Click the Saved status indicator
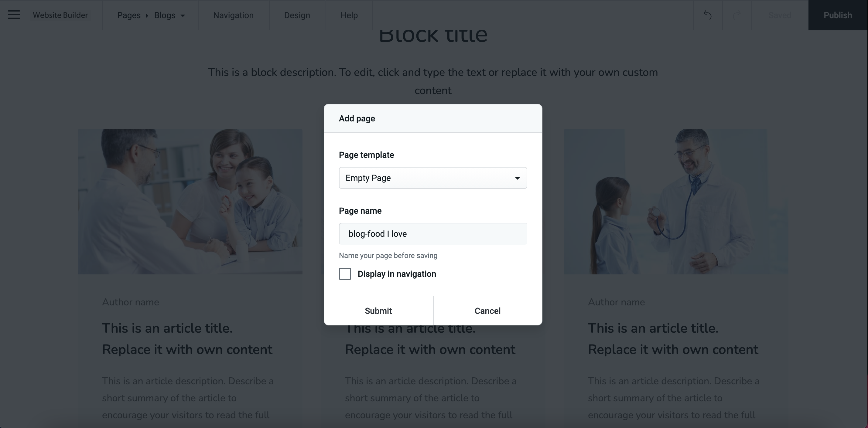Viewport: 868px width, 428px height. tap(779, 15)
